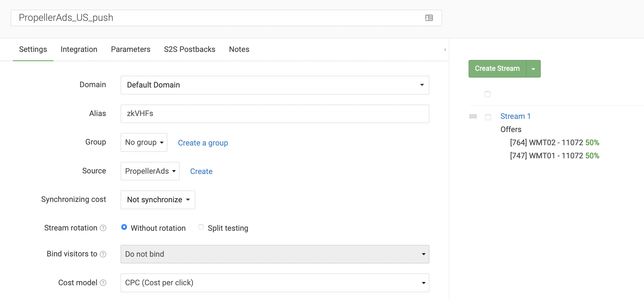644x300 pixels.
Task: Click the help icon next to Bind visitors to
Action: click(x=103, y=254)
